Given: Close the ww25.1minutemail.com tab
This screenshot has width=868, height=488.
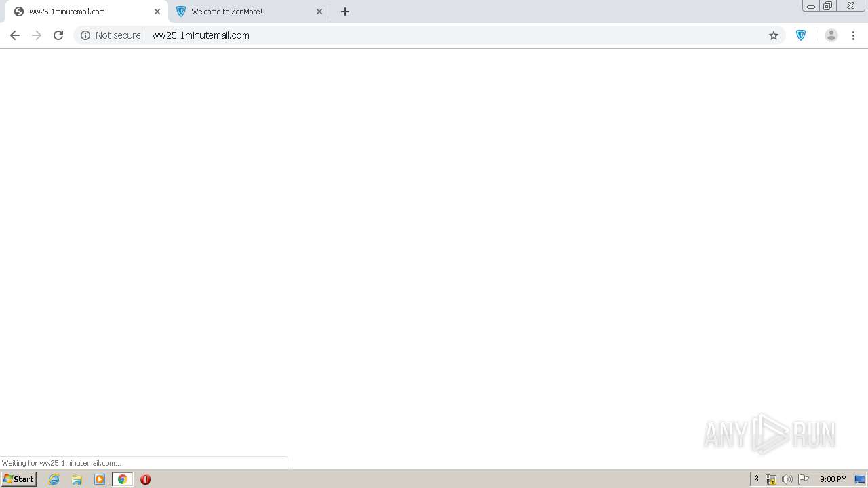Looking at the screenshot, I should pyautogui.click(x=157, y=12).
